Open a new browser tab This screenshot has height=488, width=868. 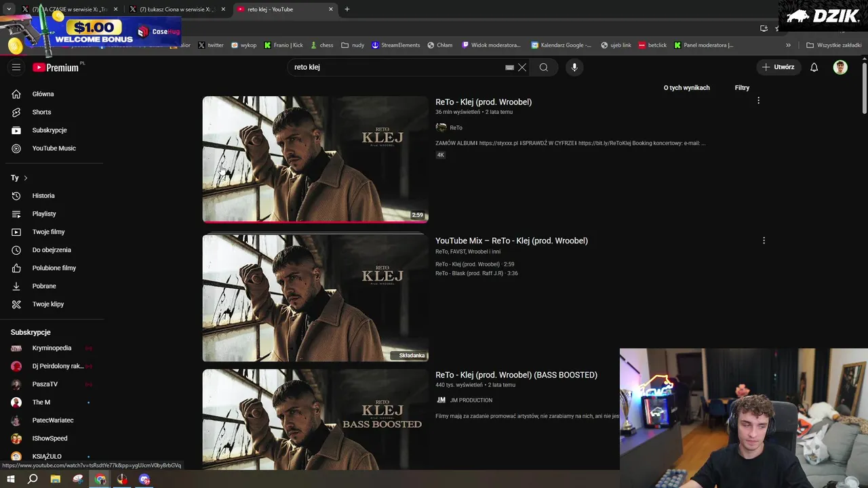click(x=347, y=9)
